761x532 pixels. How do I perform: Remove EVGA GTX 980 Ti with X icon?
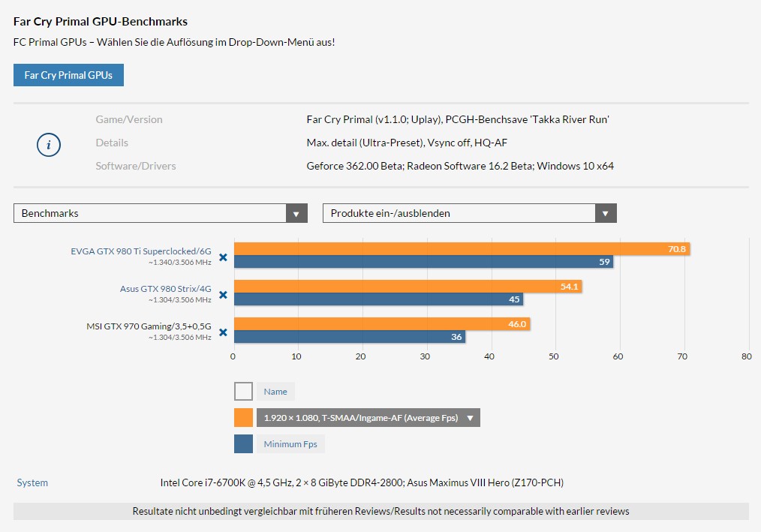(223, 257)
